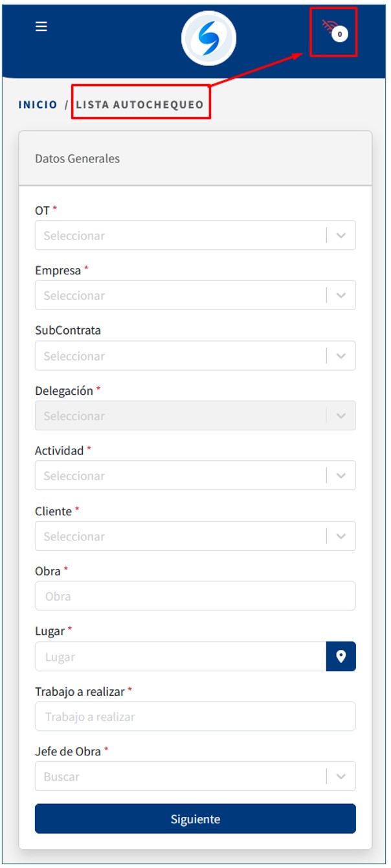Screen dimensions: 391x868
Task: Click the offline sync status icon
Action: pos(329,27)
